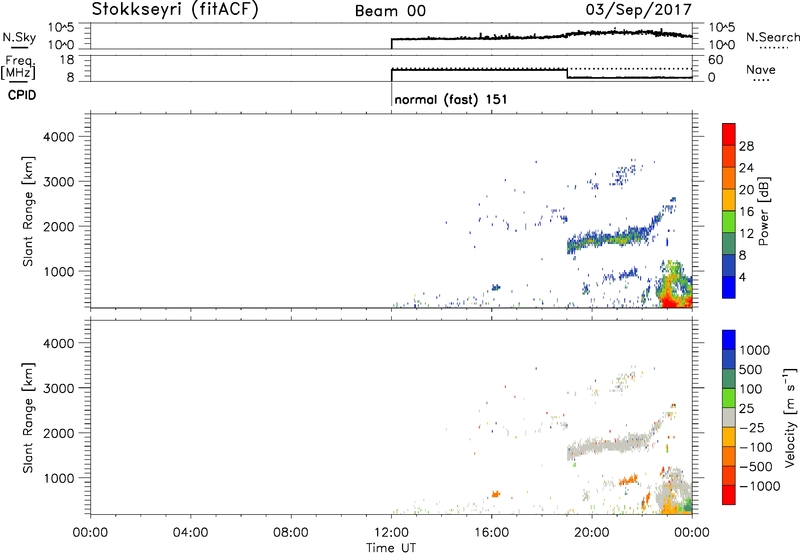The image size is (800, 554).
Task: Click the "08:00" time tick label
Action: (x=290, y=533)
